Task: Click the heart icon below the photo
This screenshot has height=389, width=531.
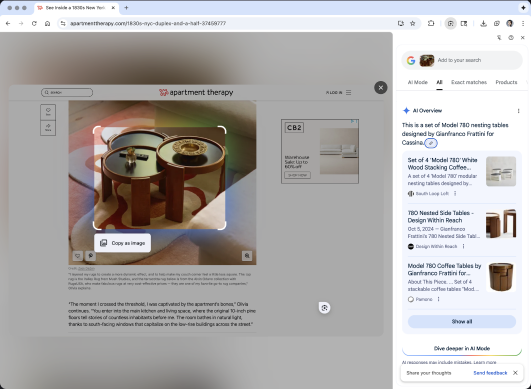Action: pos(78,256)
